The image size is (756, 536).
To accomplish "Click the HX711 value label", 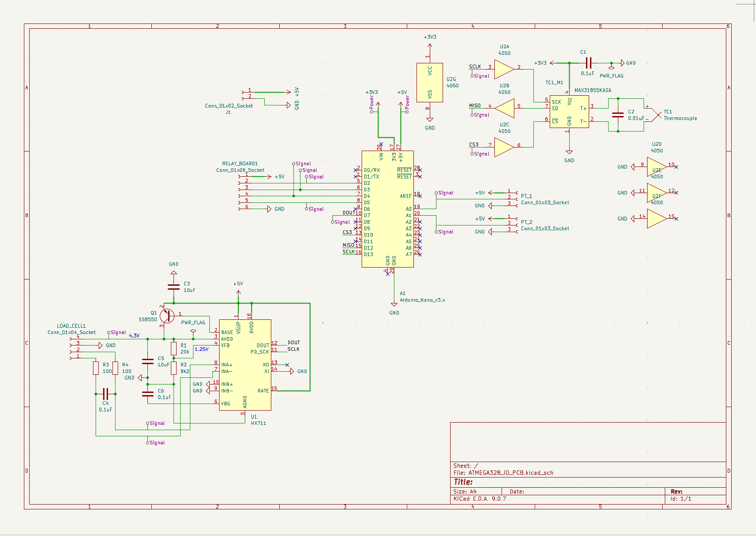I will click(258, 423).
